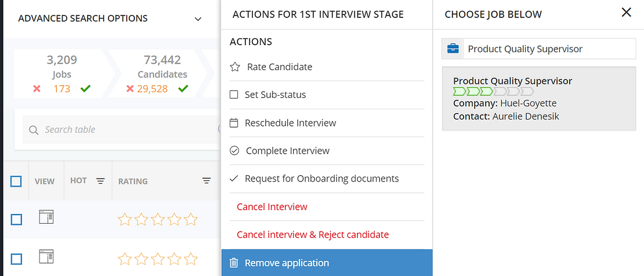Check the first row's selection checkbox

point(16,219)
